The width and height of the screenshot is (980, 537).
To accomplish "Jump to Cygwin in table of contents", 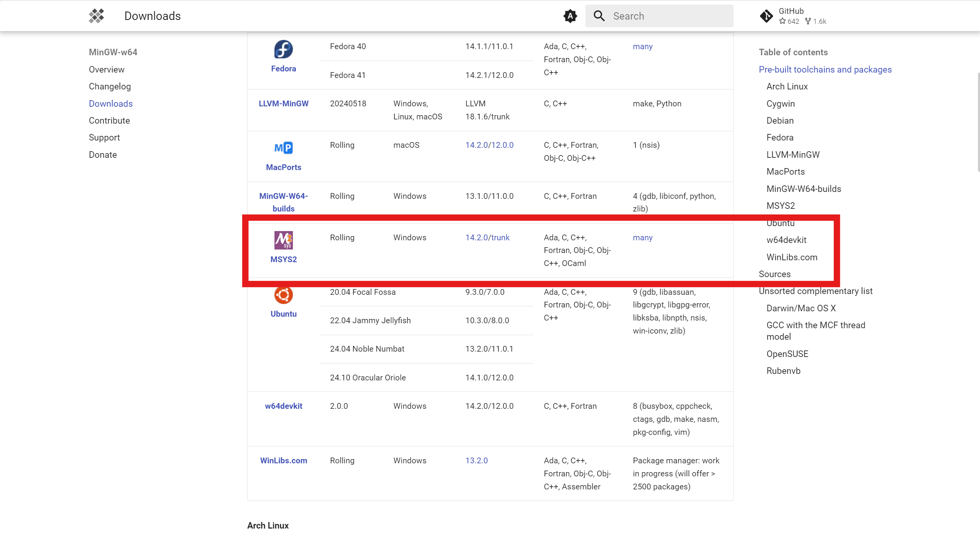I will pyautogui.click(x=780, y=104).
